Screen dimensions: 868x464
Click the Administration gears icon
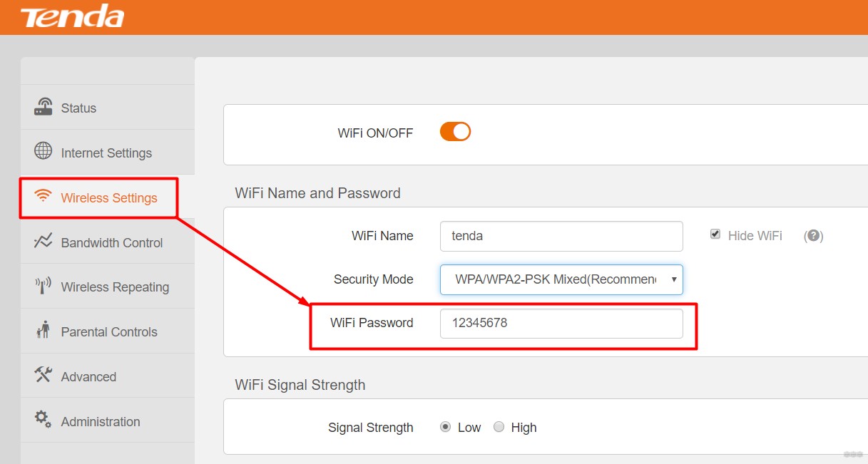(x=44, y=419)
